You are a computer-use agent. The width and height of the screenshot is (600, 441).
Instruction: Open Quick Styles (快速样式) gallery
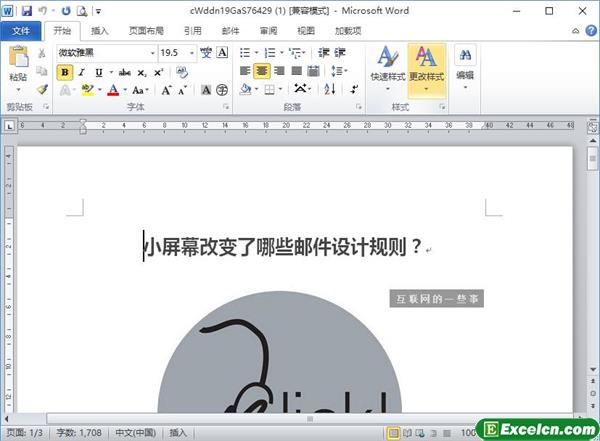pyautogui.click(x=387, y=65)
